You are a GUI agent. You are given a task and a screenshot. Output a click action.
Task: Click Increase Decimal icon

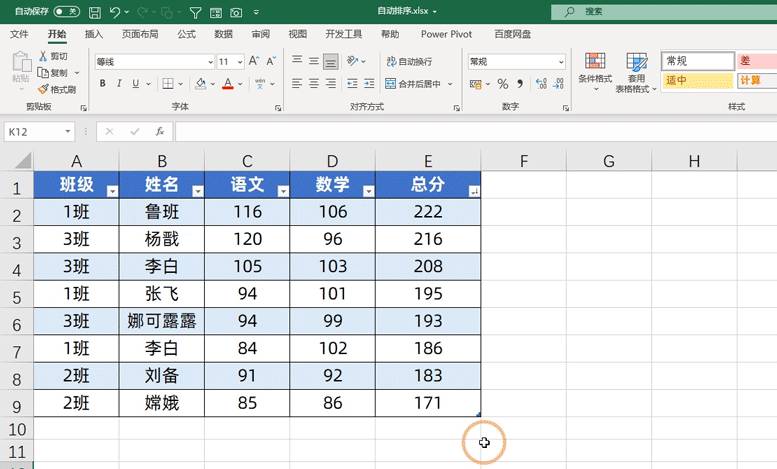541,84
